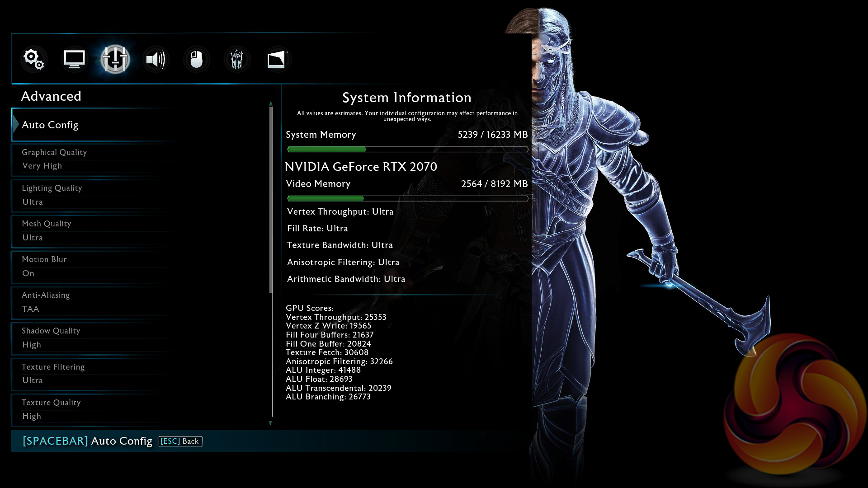
Task: Open the rightmost settings category icon
Action: pos(277,59)
